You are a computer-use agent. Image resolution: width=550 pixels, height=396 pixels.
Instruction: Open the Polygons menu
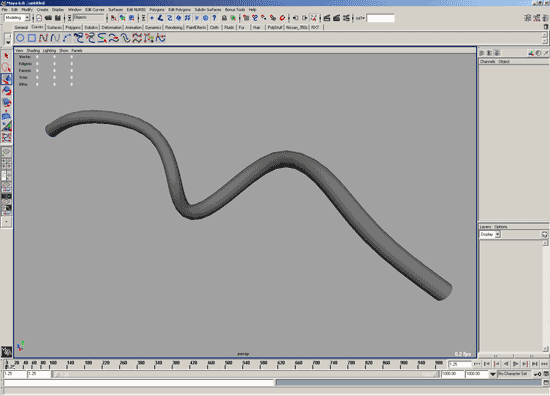coord(157,9)
